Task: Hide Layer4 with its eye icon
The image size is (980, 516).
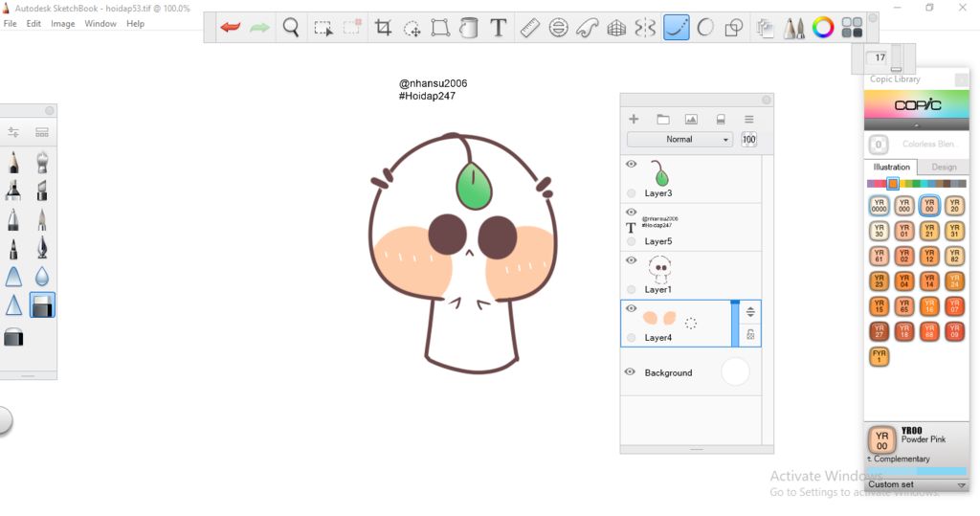Action: pyautogui.click(x=632, y=308)
